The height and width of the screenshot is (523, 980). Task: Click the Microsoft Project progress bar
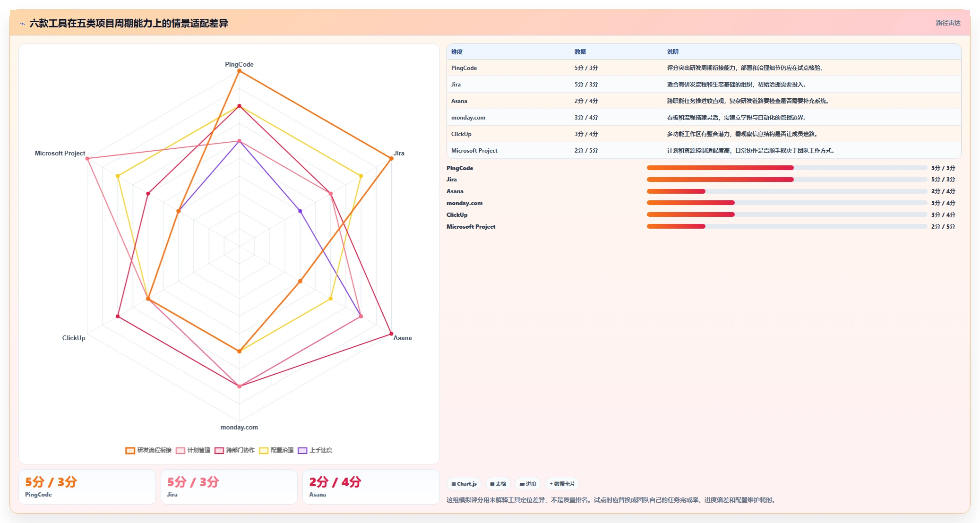[787, 226]
